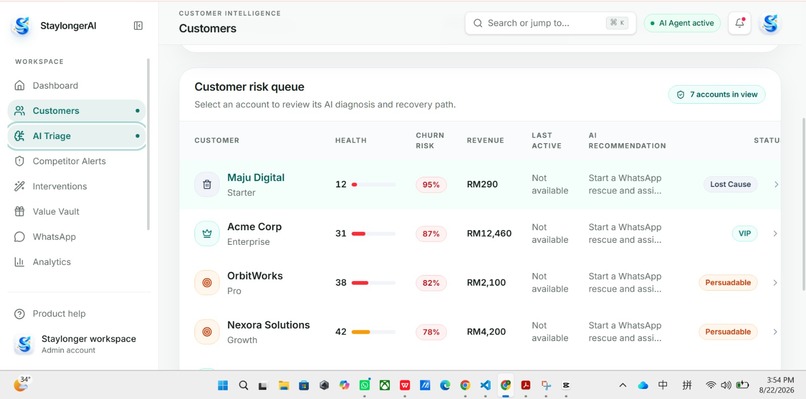
Task: Focus the Search or jump to field
Action: (550, 23)
